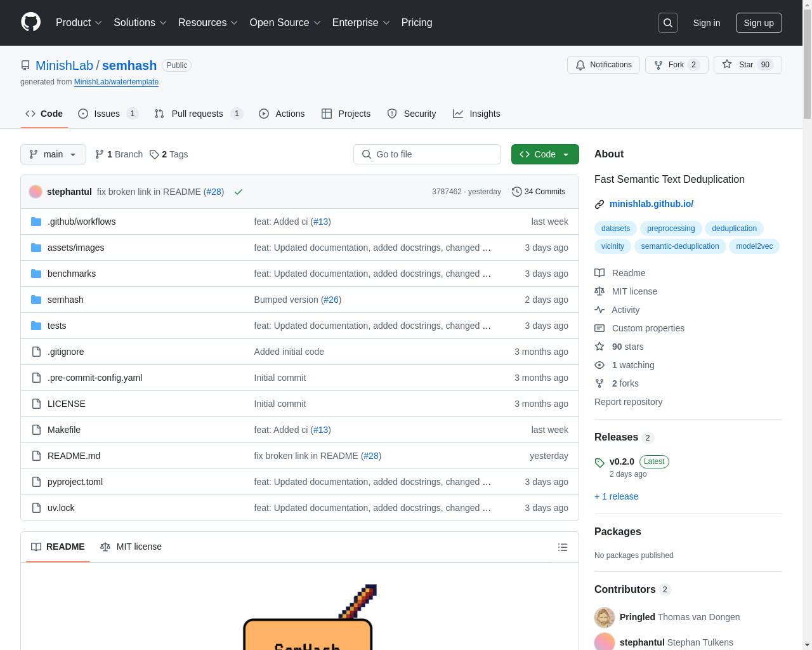
Task: Star the semhash repository
Action: pos(747,65)
